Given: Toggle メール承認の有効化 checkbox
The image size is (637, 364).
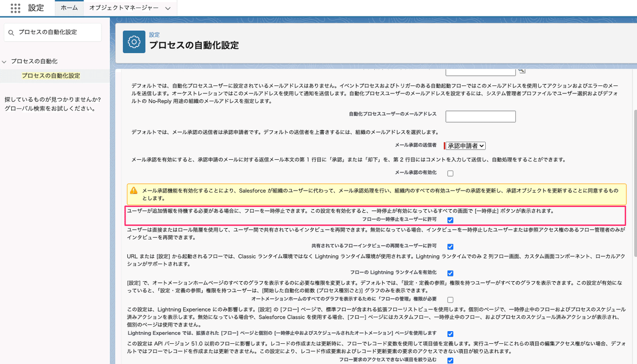Looking at the screenshot, I should [x=450, y=173].
